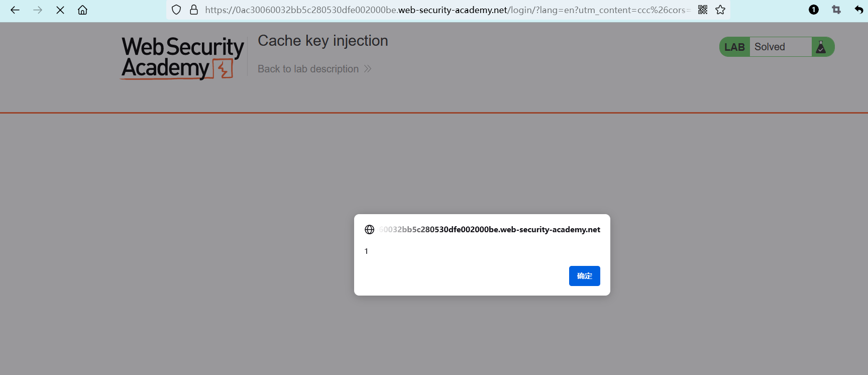Click the globe icon in alert dialog
Viewport: 868px width, 375px height.
click(x=370, y=230)
